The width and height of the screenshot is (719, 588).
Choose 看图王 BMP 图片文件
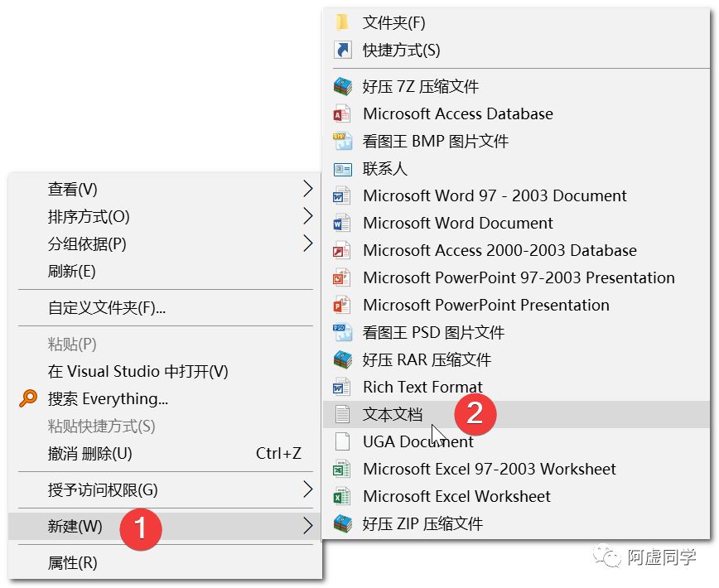[516, 141]
